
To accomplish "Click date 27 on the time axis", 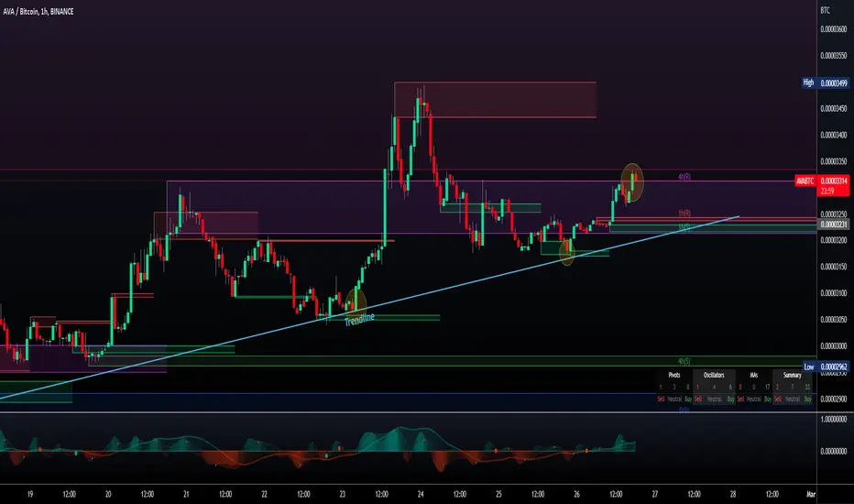I will [654, 494].
